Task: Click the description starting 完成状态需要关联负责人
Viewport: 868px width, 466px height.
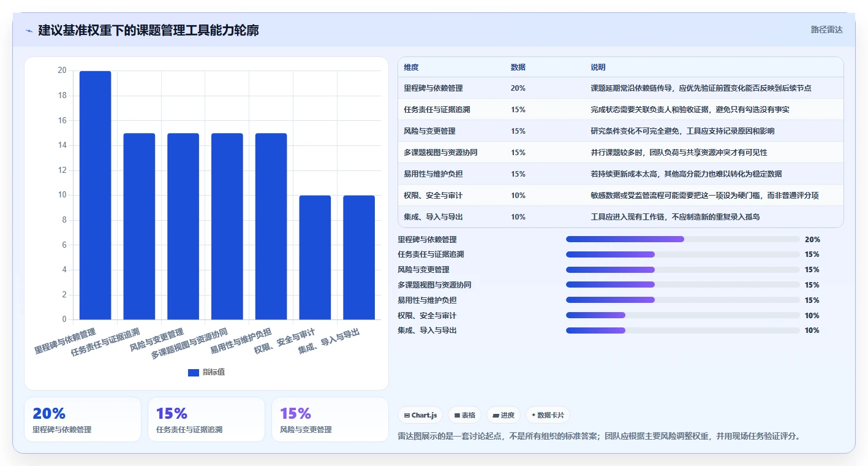Action: [690, 109]
